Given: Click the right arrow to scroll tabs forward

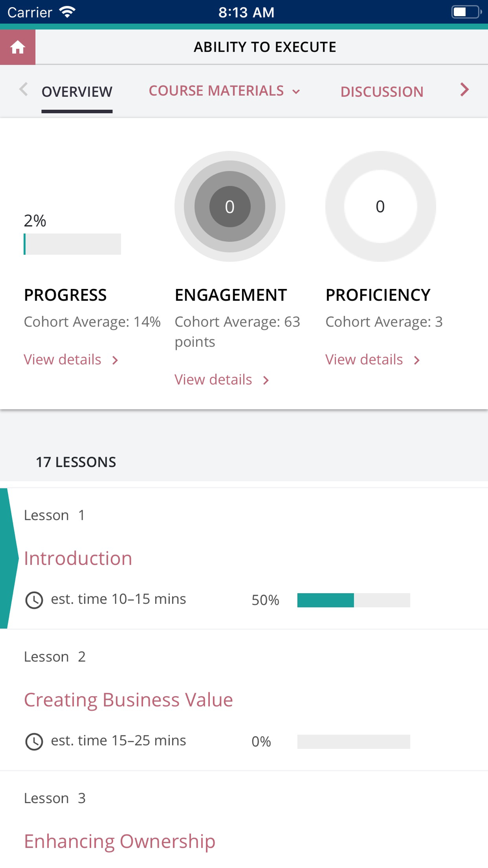Looking at the screenshot, I should pyautogui.click(x=464, y=90).
